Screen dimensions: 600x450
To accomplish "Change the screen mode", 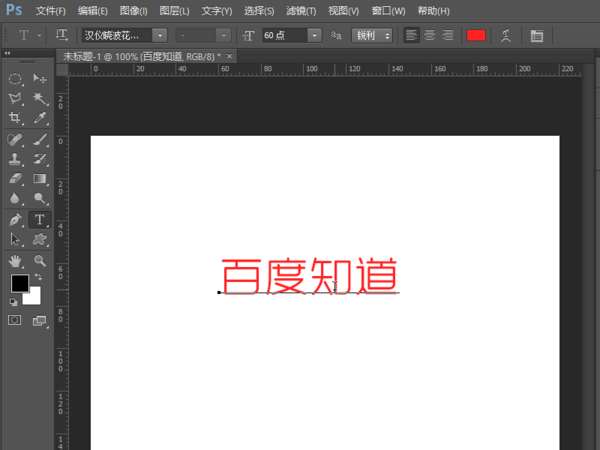I will pos(39,321).
